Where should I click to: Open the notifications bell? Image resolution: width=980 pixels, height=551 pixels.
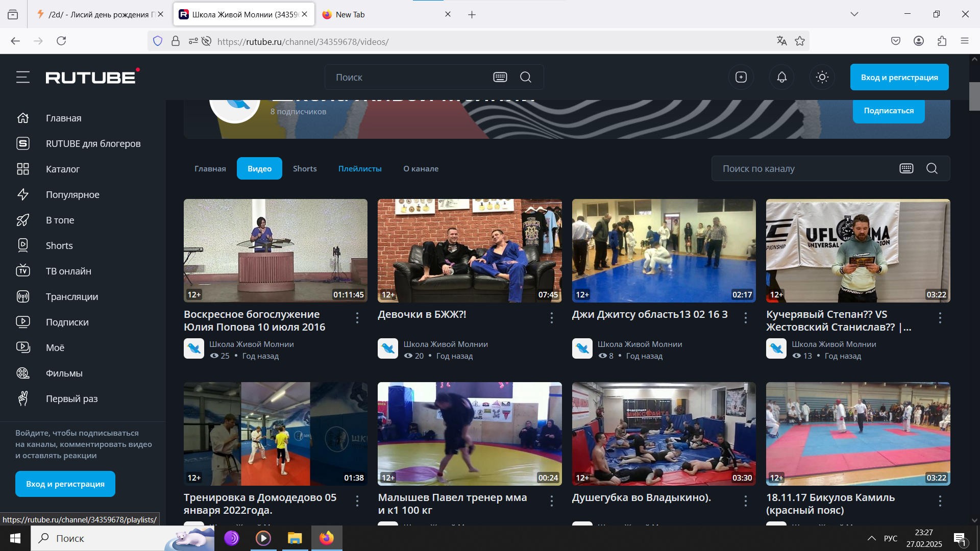782,77
